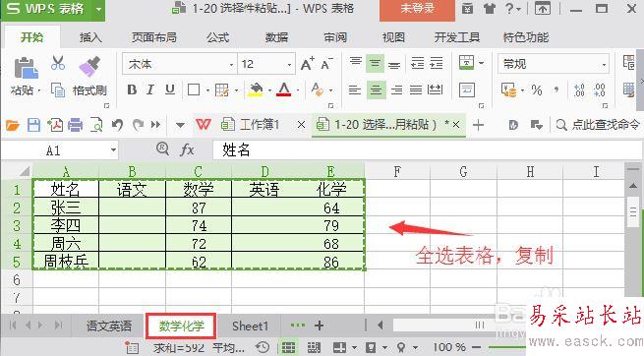Click the fill color bucket
This screenshot has width=644, height=356.
point(256,89)
